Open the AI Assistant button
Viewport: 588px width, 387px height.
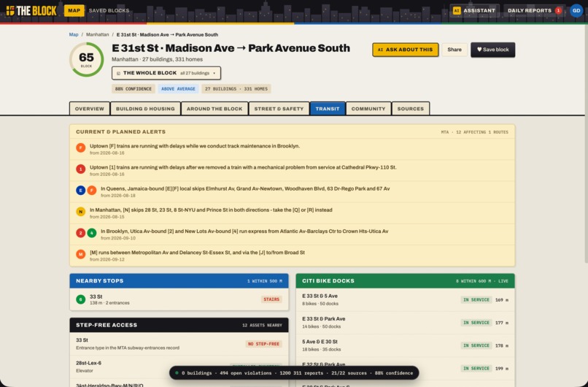click(x=474, y=10)
